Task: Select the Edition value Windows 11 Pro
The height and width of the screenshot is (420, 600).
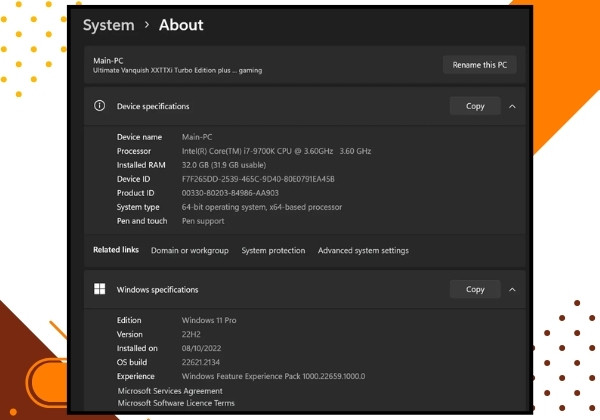Action: click(209, 320)
